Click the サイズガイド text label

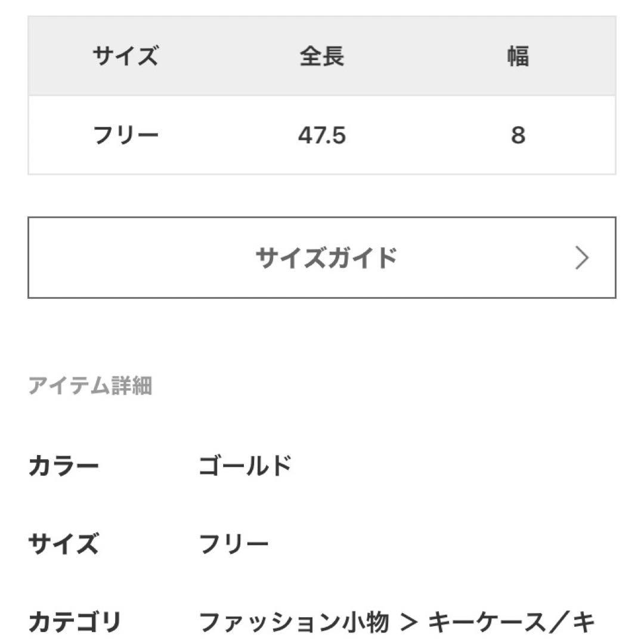326,258
